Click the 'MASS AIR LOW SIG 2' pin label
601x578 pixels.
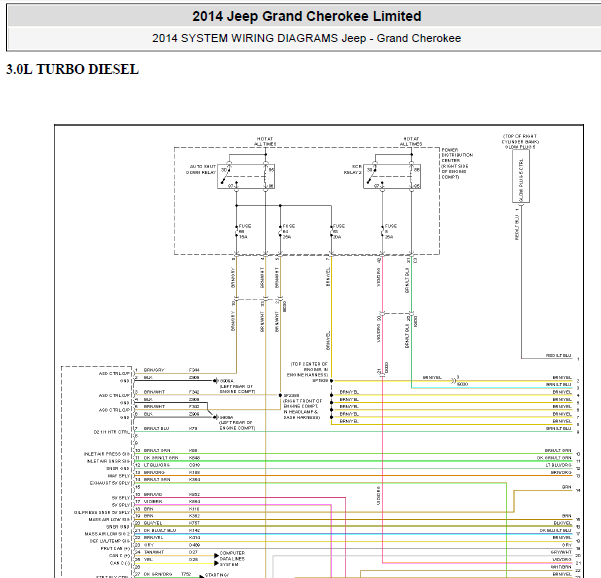pyautogui.click(x=108, y=534)
